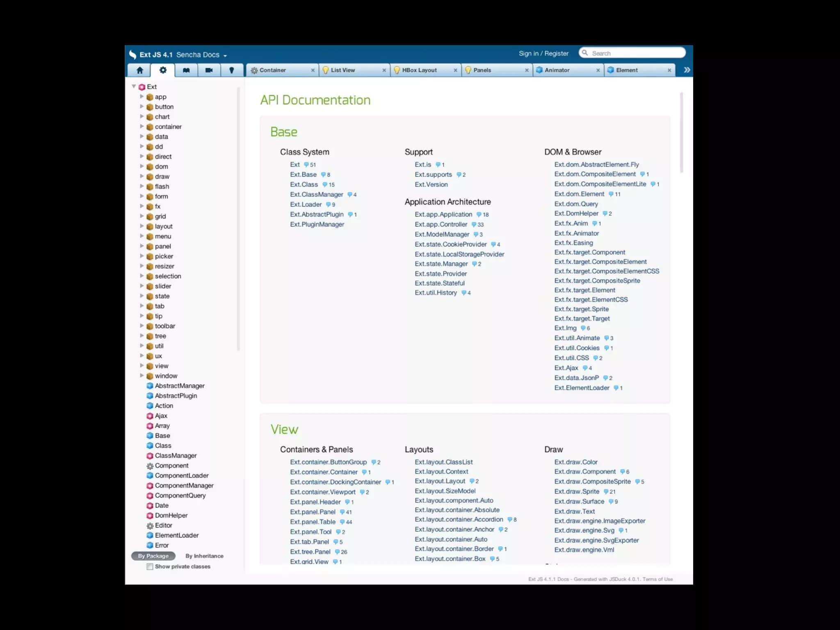Click the Sencha logo icon
The width and height of the screenshot is (840, 630).
[x=132, y=55]
